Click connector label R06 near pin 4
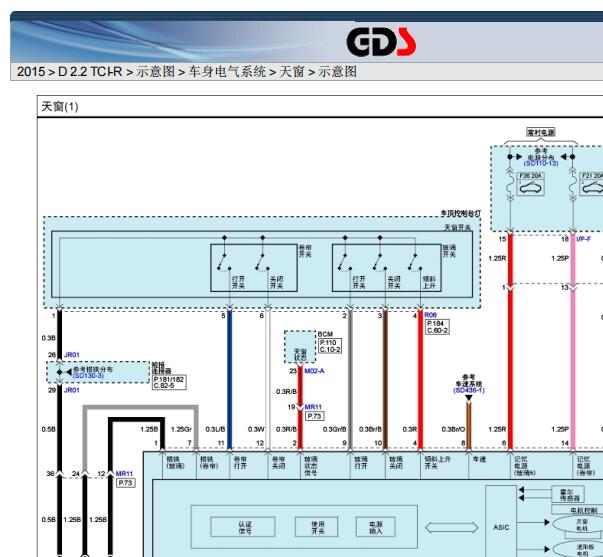603x557 pixels. (x=430, y=315)
